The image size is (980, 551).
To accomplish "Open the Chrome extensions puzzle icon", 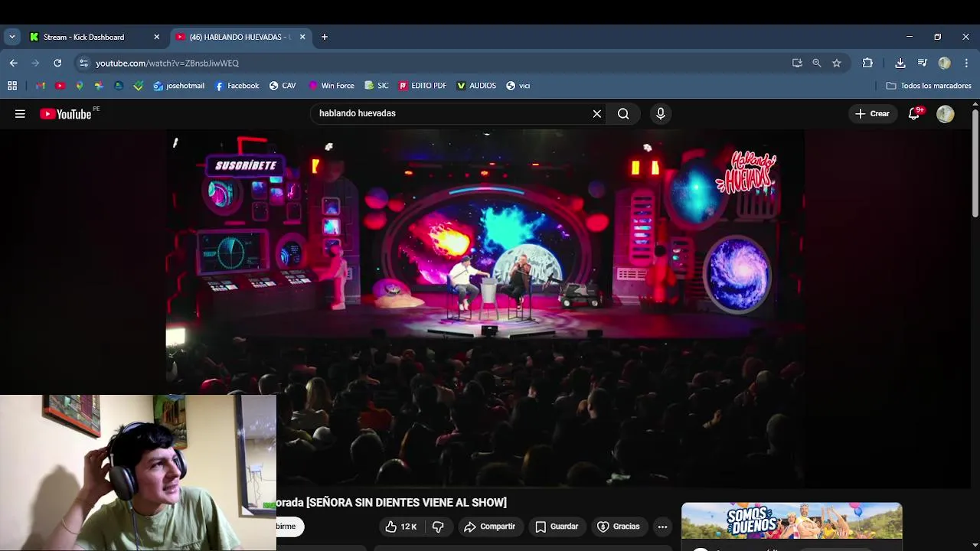I will (867, 63).
